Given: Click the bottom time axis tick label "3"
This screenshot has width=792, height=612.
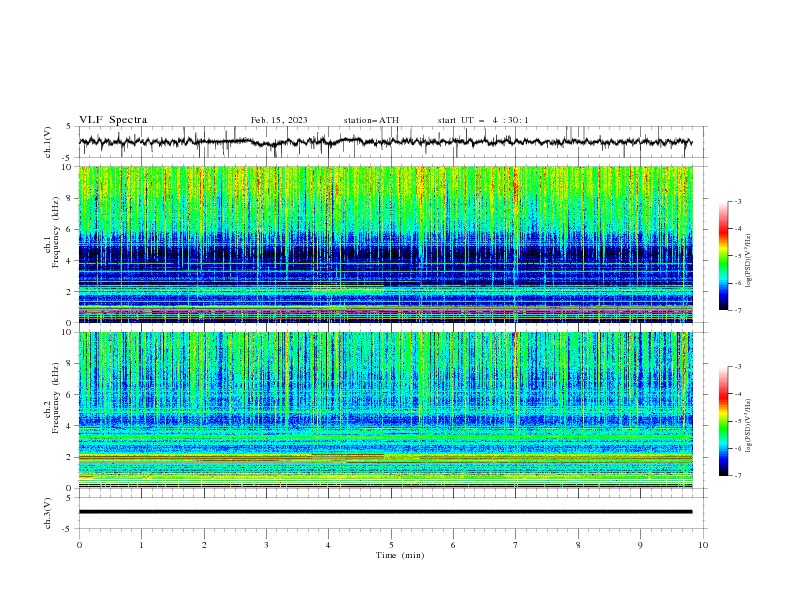Looking at the screenshot, I should [x=266, y=545].
